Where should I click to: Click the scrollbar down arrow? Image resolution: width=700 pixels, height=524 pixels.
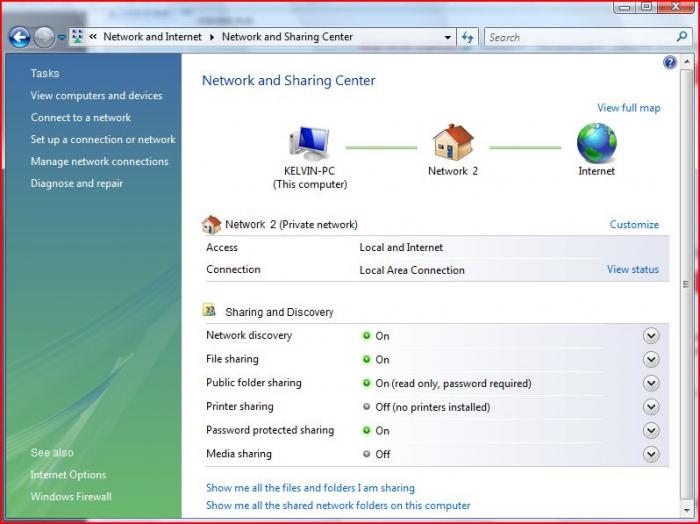coord(686,509)
